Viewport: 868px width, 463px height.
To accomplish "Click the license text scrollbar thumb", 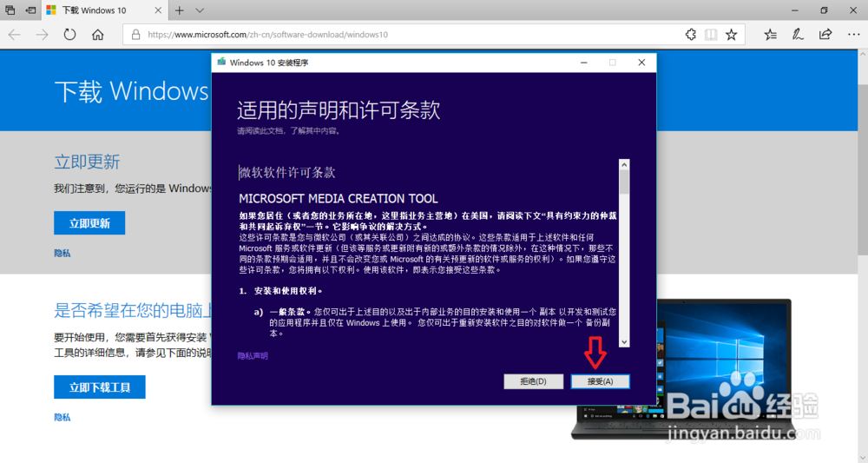I will click(624, 182).
